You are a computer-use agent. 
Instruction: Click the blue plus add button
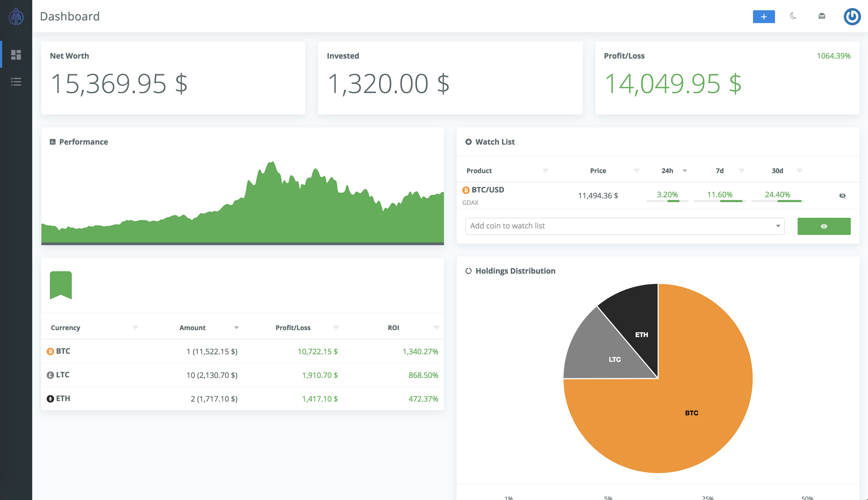pos(764,16)
